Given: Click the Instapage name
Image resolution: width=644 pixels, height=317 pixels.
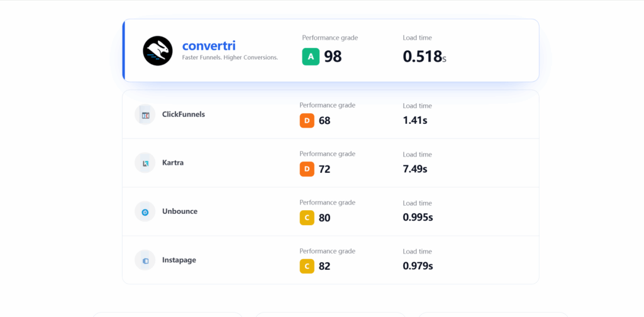Looking at the screenshot, I should tap(179, 260).
